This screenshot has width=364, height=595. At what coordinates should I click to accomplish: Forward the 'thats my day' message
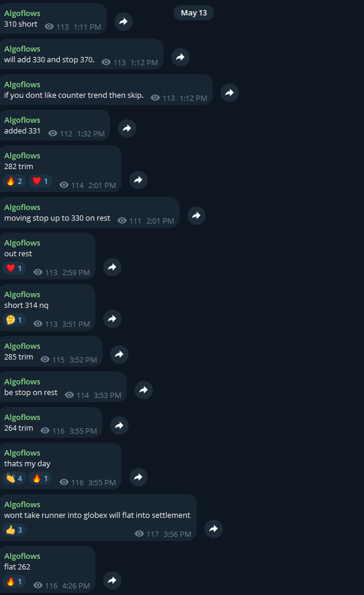point(138,477)
